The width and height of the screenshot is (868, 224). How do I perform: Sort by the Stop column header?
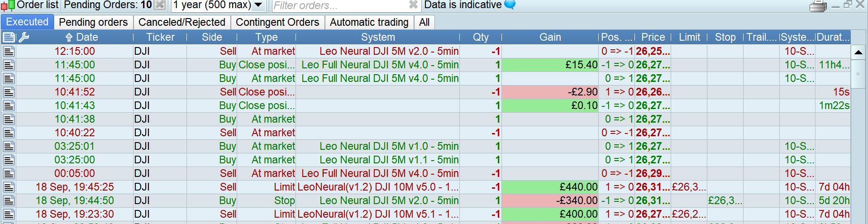coord(725,37)
